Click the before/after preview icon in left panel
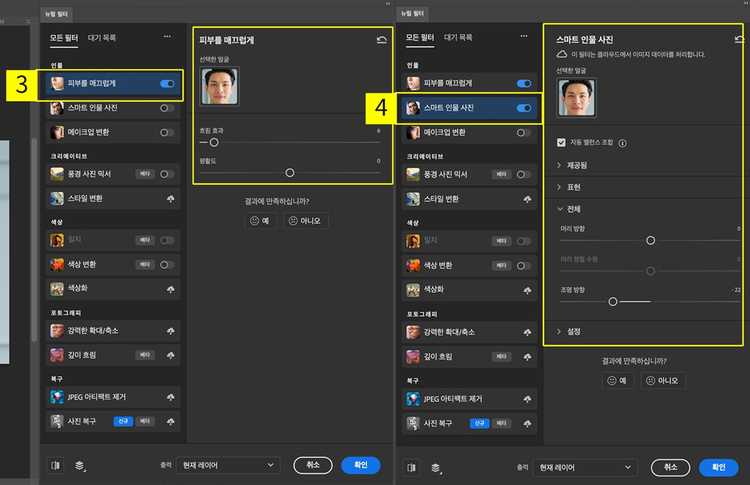The height and width of the screenshot is (485, 750). coord(55,465)
